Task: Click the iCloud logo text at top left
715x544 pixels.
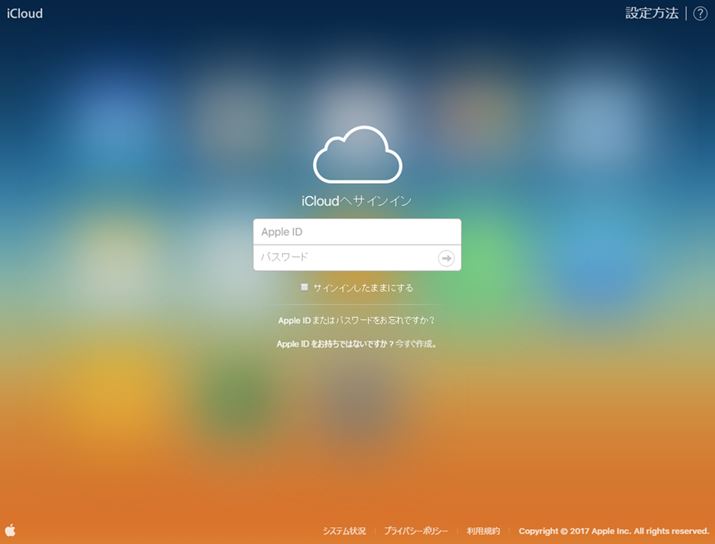Action: [25, 13]
